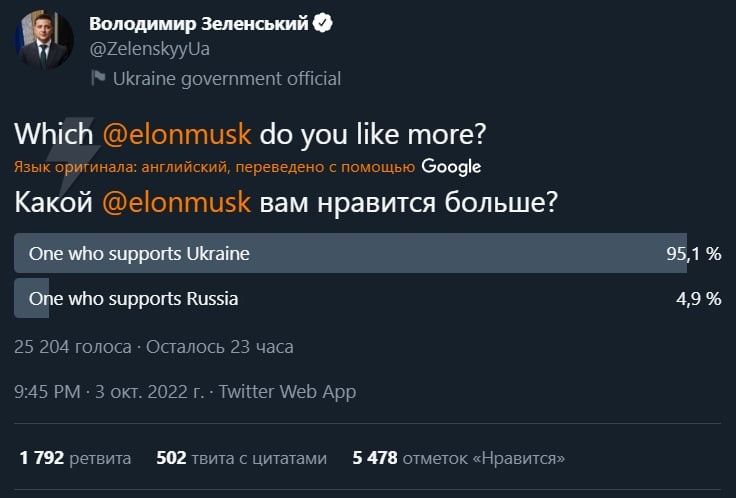The image size is (736, 498).
Task: View the 1 792 ретвита list
Action: click(x=75, y=458)
